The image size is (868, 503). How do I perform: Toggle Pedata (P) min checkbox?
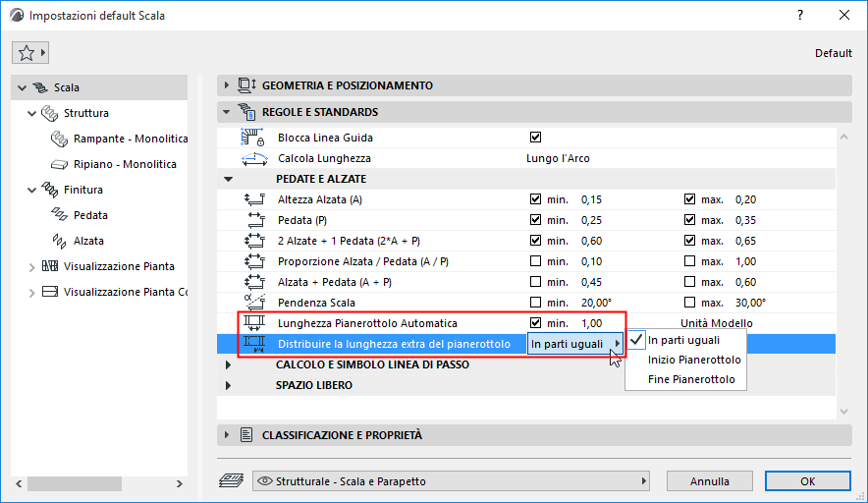point(535,219)
